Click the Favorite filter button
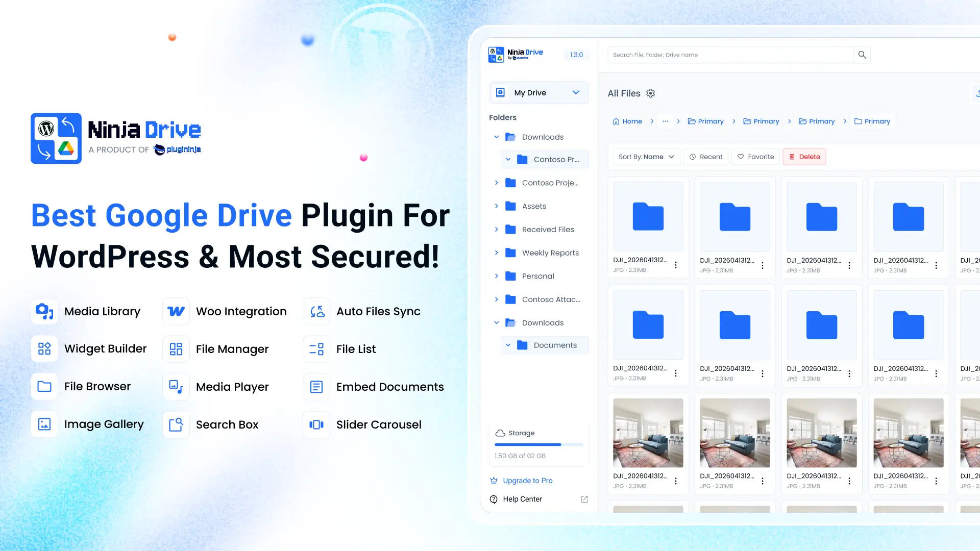This screenshot has width=980, height=551. pos(755,157)
